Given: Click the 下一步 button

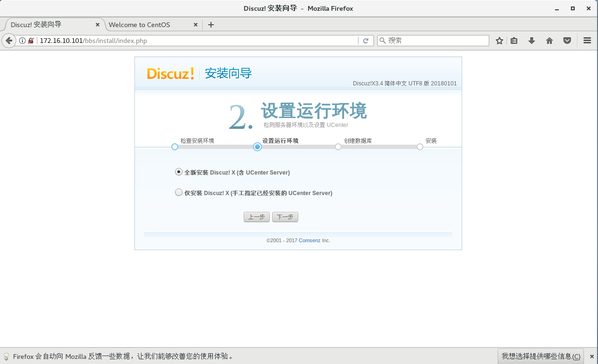Looking at the screenshot, I should click(285, 217).
